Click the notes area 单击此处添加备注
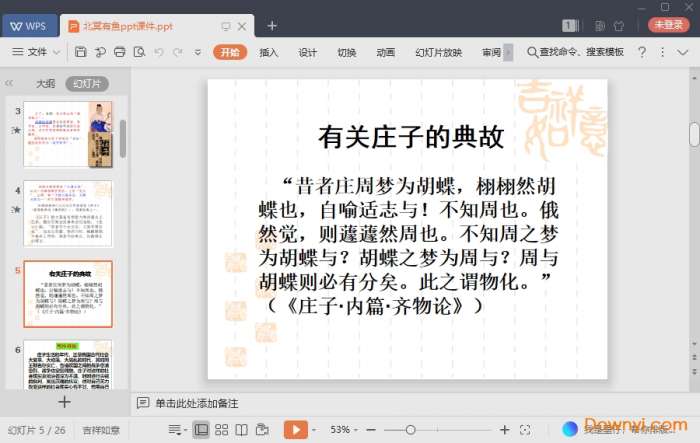The height and width of the screenshot is (443, 700). (196, 404)
